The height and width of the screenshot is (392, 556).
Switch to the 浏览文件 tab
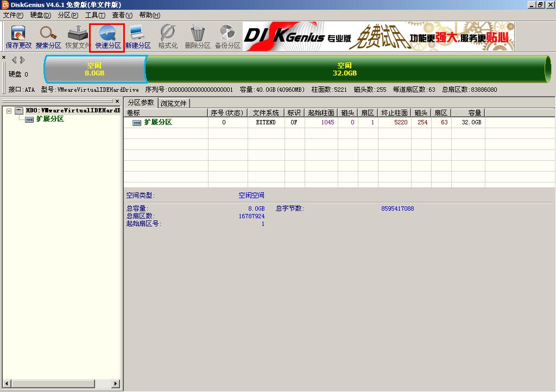pos(173,103)
